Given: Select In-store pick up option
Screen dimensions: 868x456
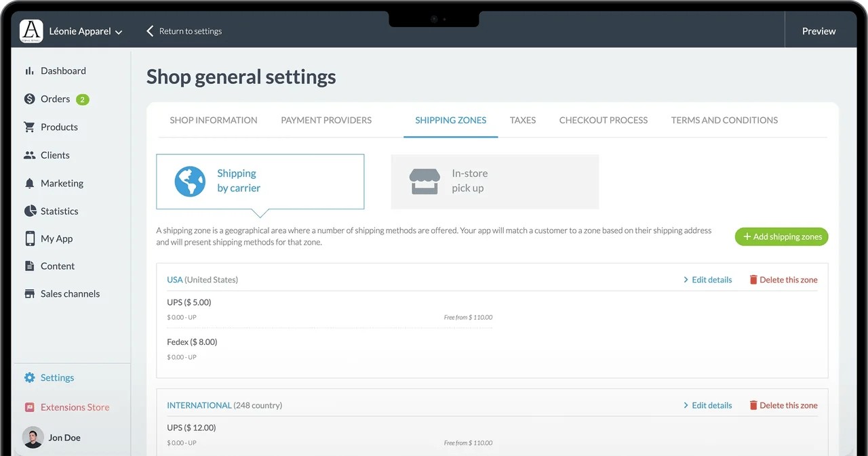Looking at the screenshot, I should pos(494,181).
